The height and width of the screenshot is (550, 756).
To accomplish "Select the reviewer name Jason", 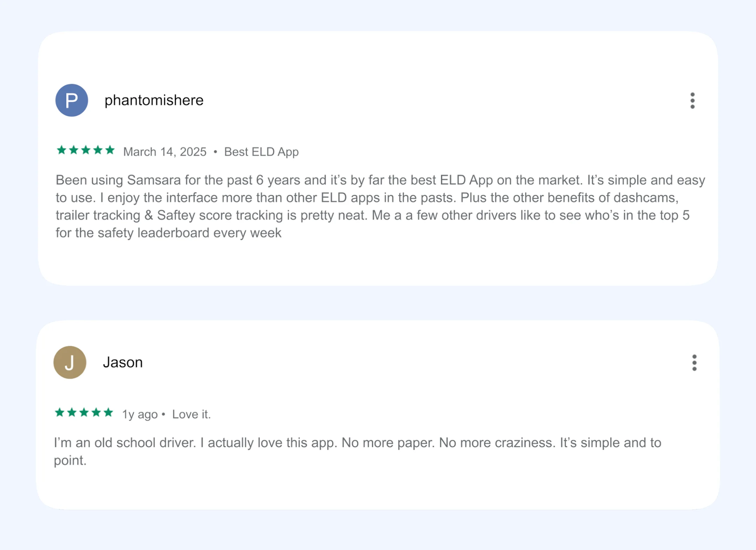I will point(123,363).
